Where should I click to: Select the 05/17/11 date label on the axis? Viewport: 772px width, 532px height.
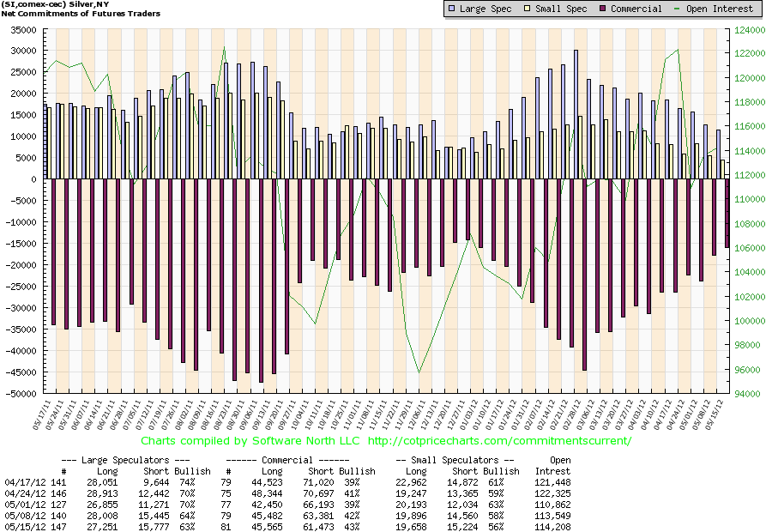pos(41,414)
